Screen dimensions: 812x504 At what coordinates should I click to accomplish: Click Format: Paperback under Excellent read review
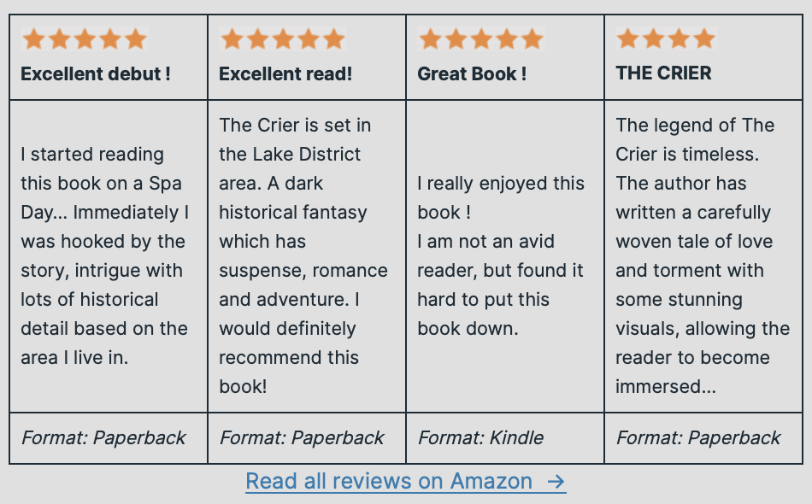pos(302,438)
